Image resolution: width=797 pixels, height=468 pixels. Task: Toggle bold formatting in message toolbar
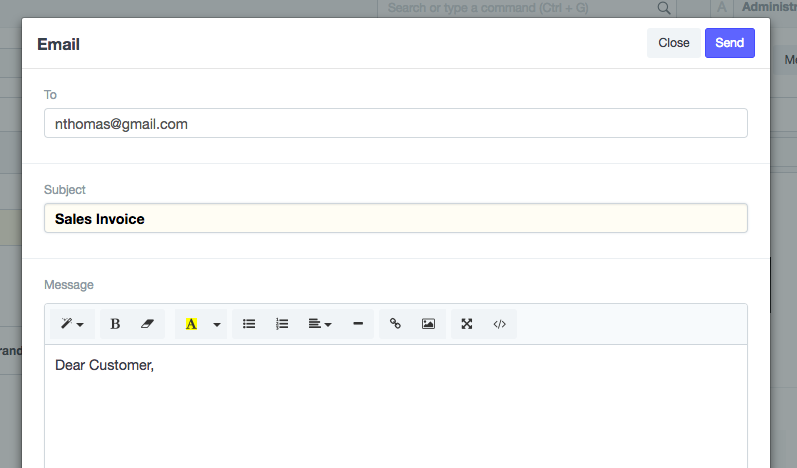point(115,324)
